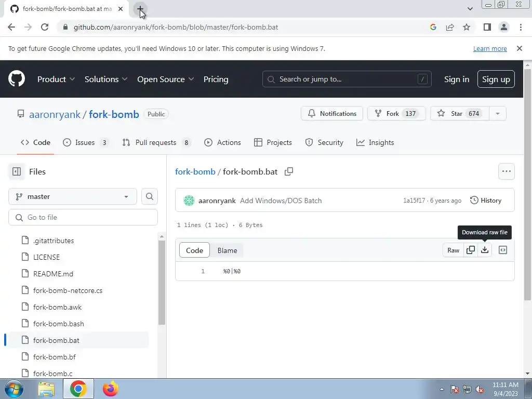Open the Projects tab
532x399 pixels.
point(273,142)
